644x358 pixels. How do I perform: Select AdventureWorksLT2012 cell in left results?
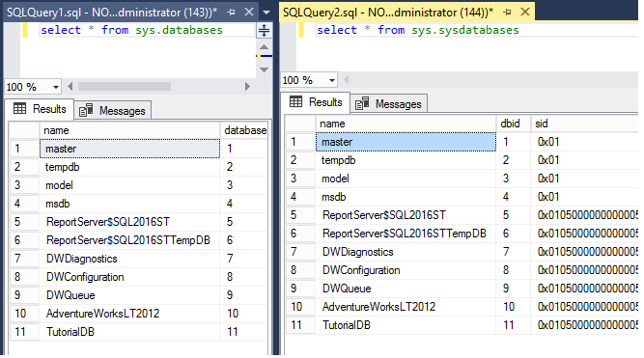click(129, 314)
